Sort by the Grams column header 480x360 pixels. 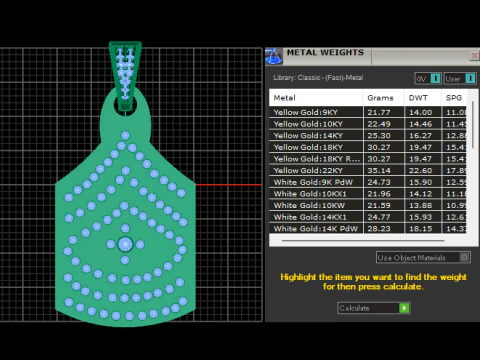click(x=383, y=98)
